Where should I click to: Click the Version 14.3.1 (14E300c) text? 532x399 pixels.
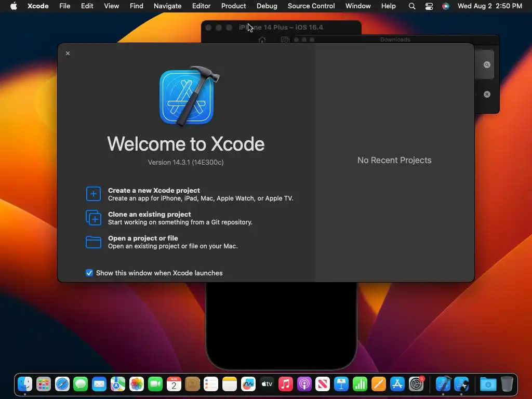tap(185, 162)
